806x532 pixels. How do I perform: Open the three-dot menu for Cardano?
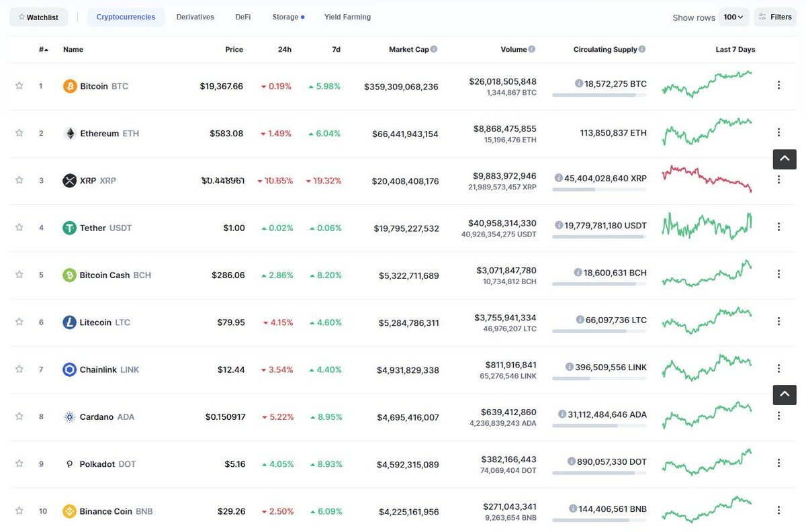pos(778,416)
